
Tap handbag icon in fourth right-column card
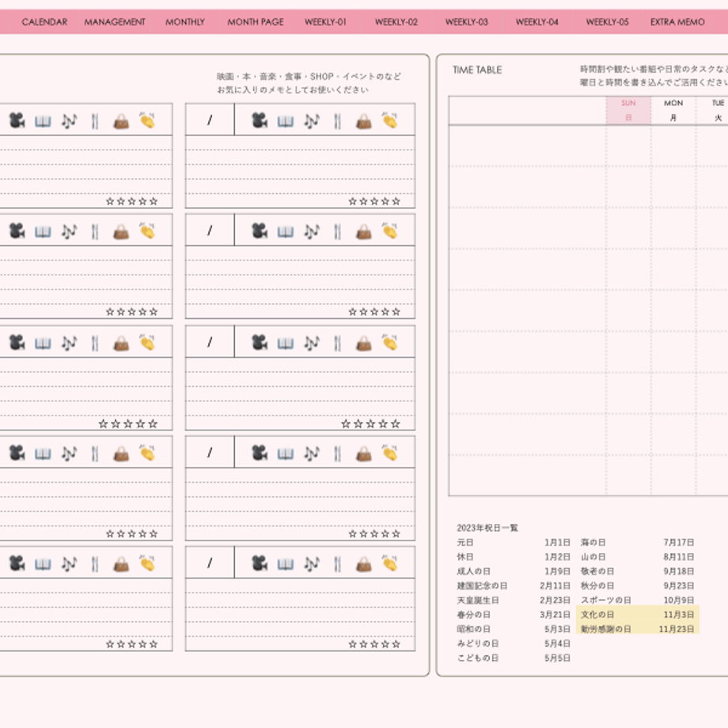coord(364,453)
